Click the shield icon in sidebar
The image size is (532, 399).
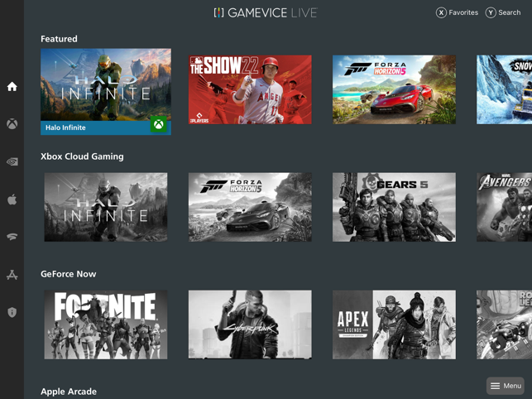pos(12,312)
